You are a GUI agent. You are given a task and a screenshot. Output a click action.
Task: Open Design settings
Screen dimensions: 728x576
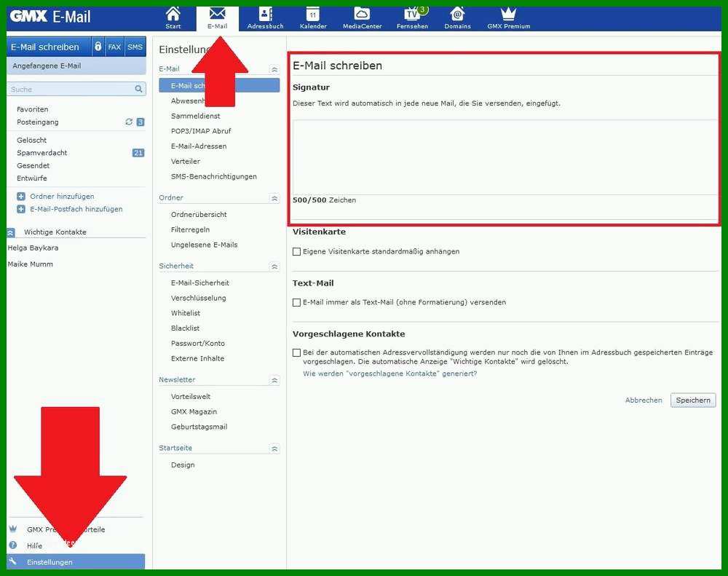coord(183,465)
